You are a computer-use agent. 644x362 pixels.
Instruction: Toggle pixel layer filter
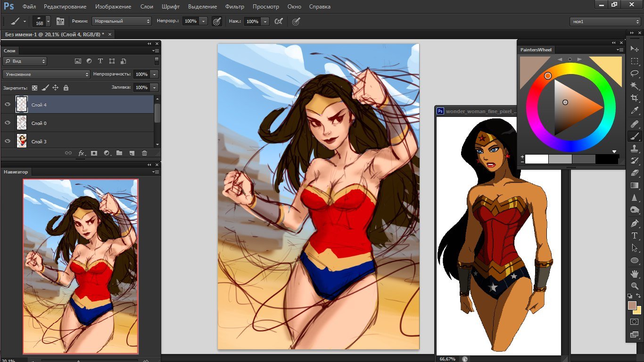(x=78, y=61)
